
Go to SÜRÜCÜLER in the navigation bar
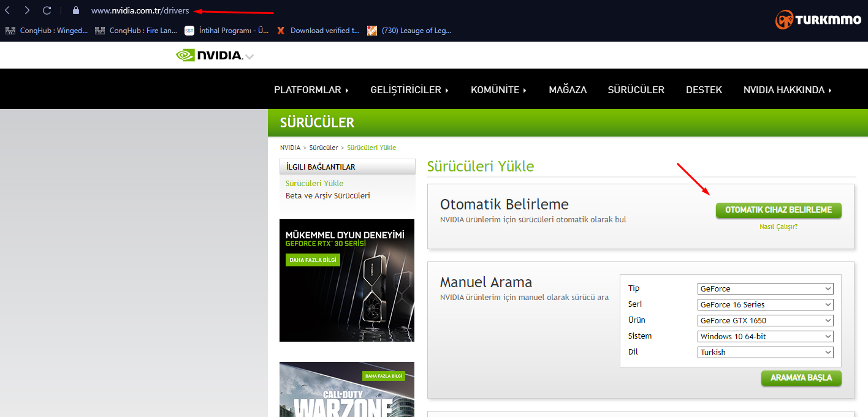(x=636, y=90)
